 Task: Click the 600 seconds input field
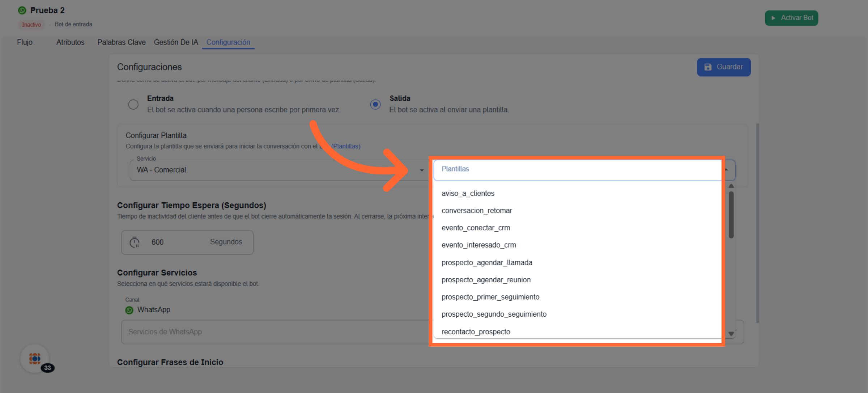point(174,242)
